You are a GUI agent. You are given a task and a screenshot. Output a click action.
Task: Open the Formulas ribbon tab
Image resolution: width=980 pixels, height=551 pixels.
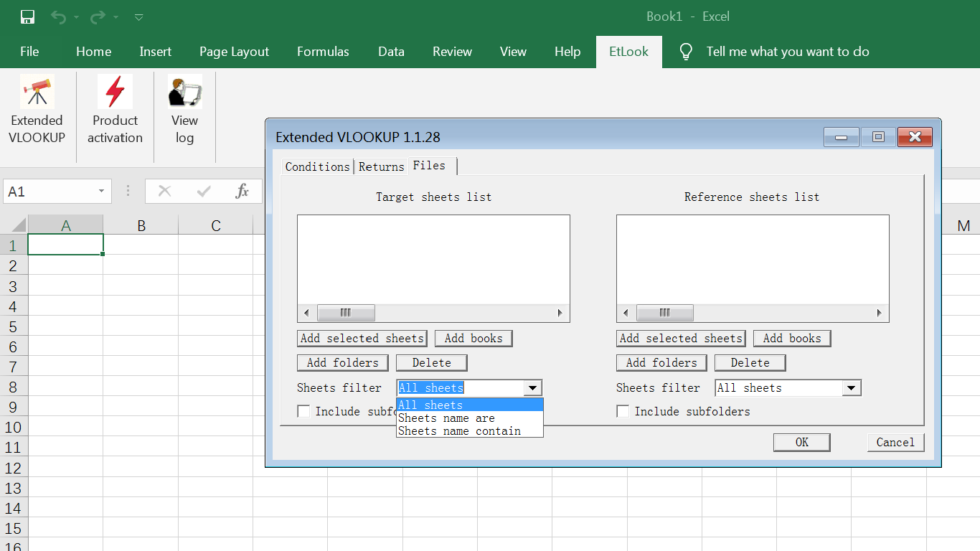pyautogui.click(x=323, y=52)
